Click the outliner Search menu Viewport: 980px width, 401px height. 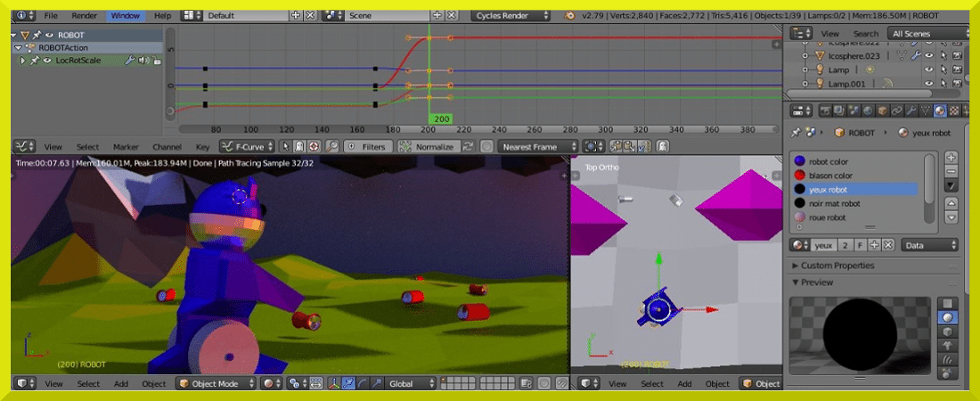coord(866,34)
